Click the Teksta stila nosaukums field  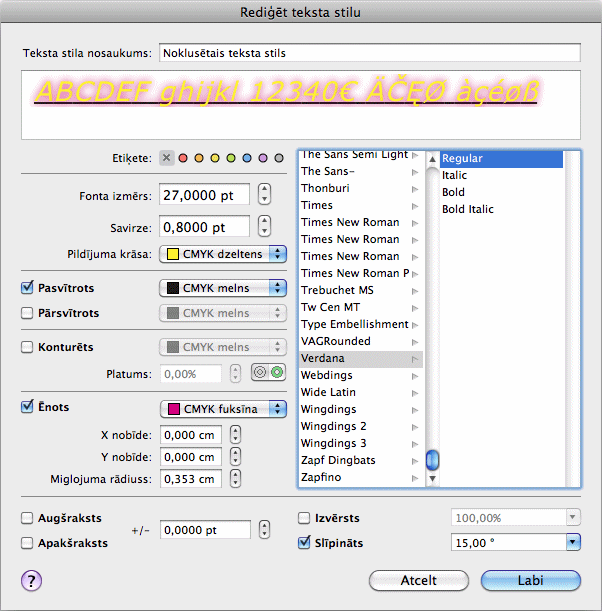(369, 52)
